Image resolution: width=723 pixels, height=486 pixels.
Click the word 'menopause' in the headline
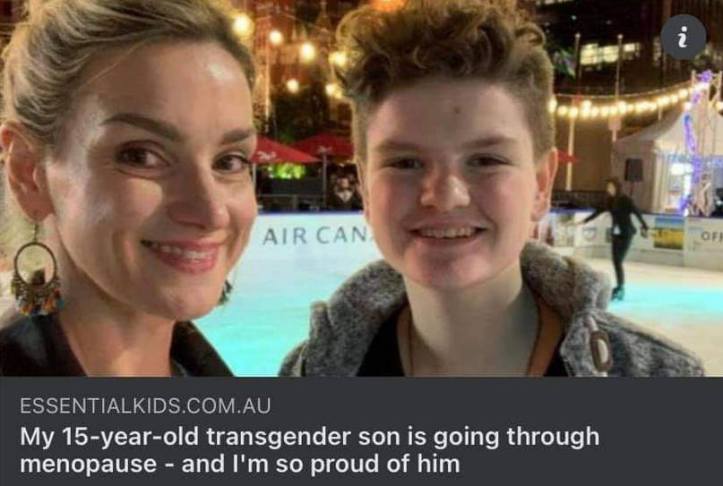89,464
